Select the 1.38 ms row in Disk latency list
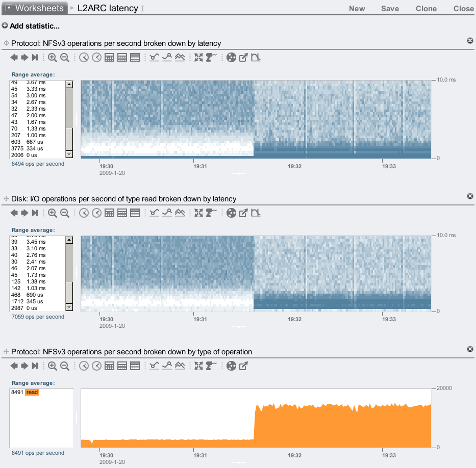 (x=38, y=281)
